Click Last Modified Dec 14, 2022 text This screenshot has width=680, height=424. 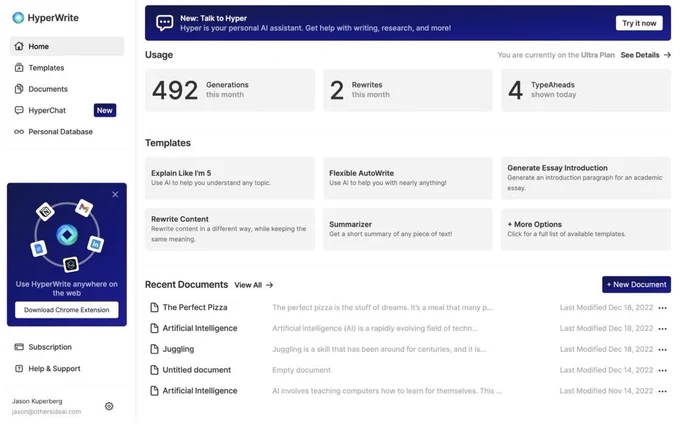coord(606,370)
